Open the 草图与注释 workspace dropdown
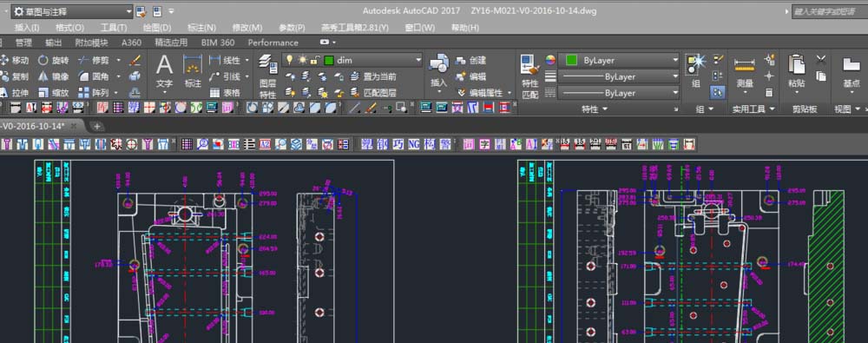868x343 pixels. tap(72, 11)
